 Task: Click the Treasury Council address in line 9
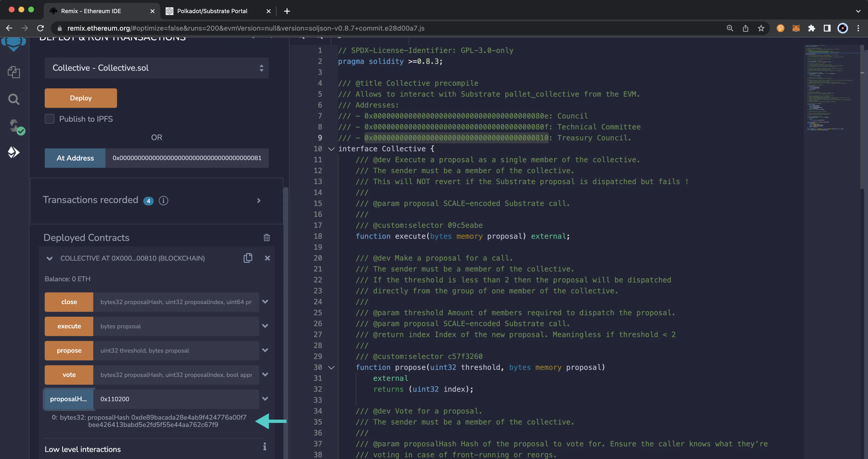pos(457,138)
